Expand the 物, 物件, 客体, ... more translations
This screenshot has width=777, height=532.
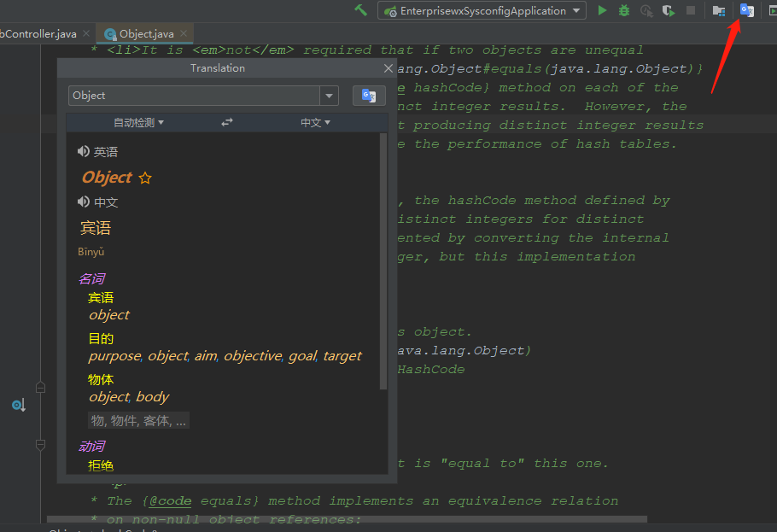[x=138, y=420]
